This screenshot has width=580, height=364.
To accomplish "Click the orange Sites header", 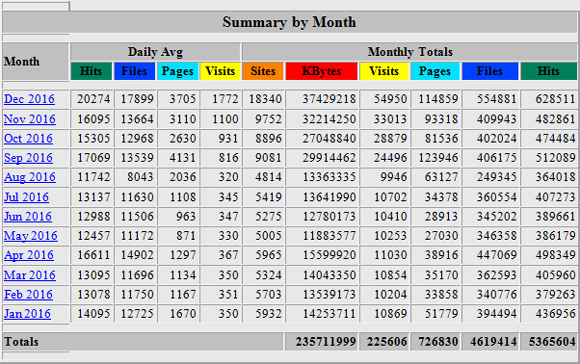I will tap(263, 71).
